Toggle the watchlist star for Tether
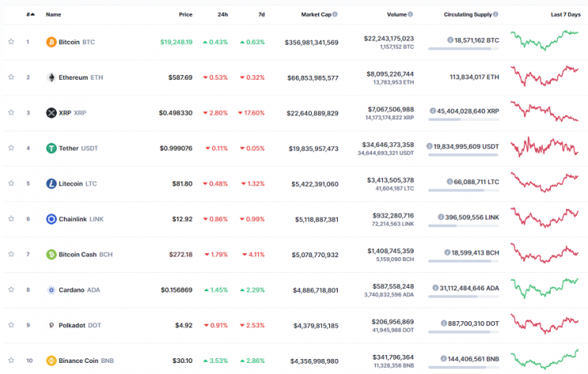588x374 pixels. [11, 148]
